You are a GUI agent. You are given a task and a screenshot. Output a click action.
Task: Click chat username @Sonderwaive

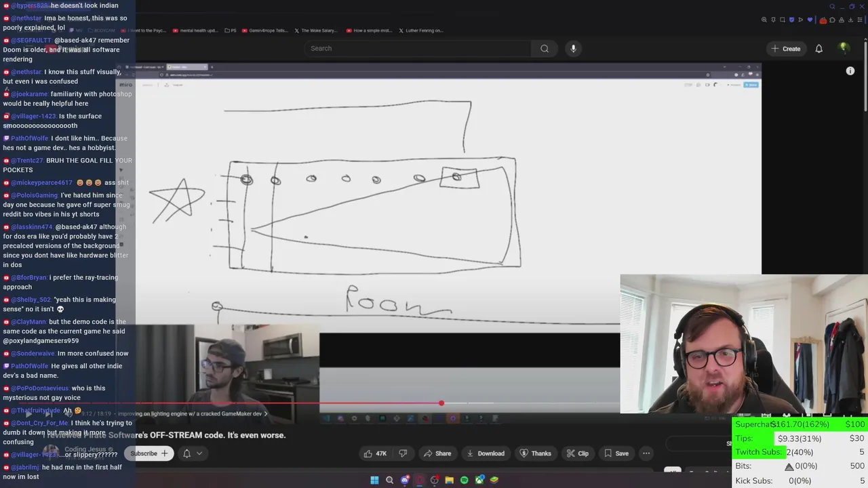click(x=33, y=353)
